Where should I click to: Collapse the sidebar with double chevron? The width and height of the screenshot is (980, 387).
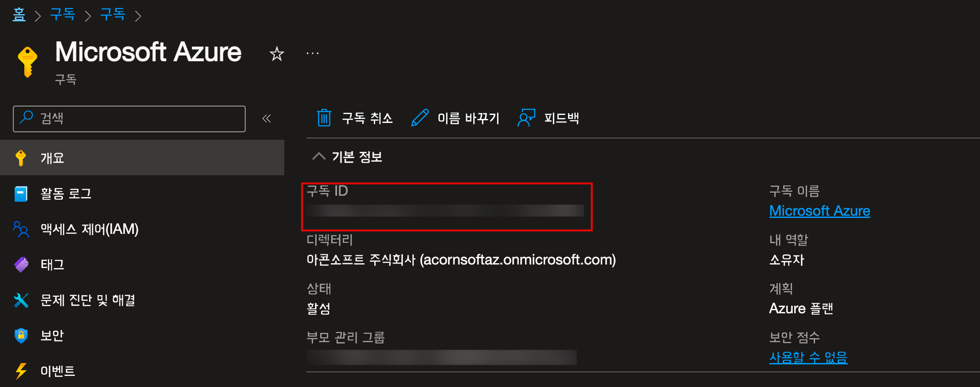[x=267, y=118]
